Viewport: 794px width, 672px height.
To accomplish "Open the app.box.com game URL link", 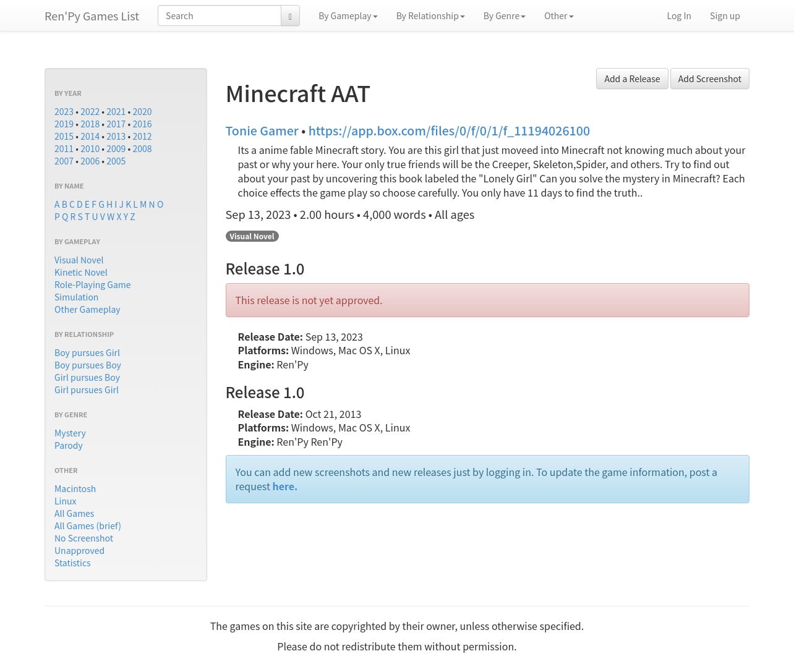I will 449,131.
